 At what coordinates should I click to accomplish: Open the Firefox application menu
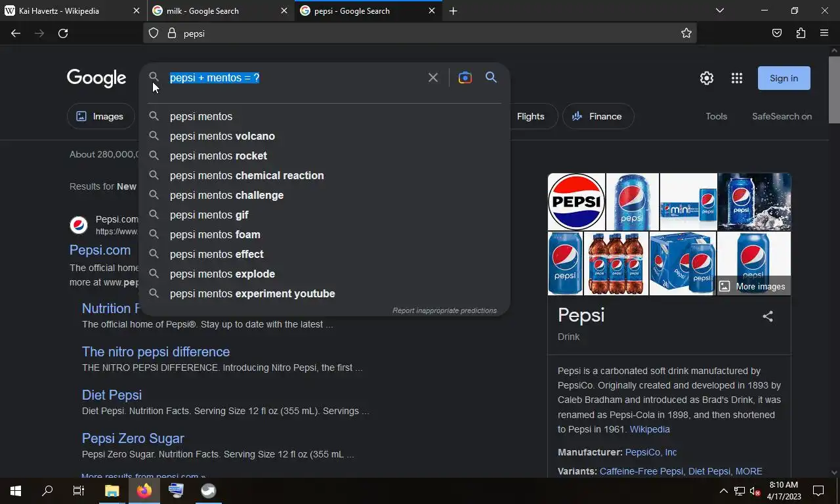tap(824, 33)
